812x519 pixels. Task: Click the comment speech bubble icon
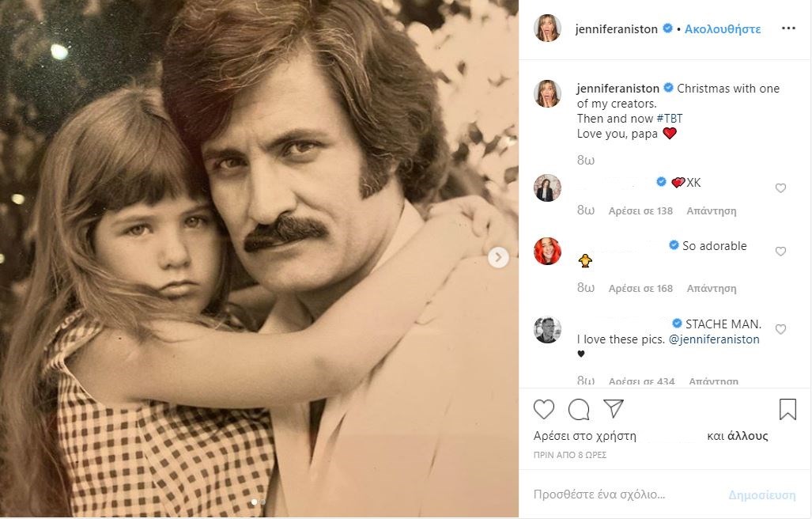(579, 408)
